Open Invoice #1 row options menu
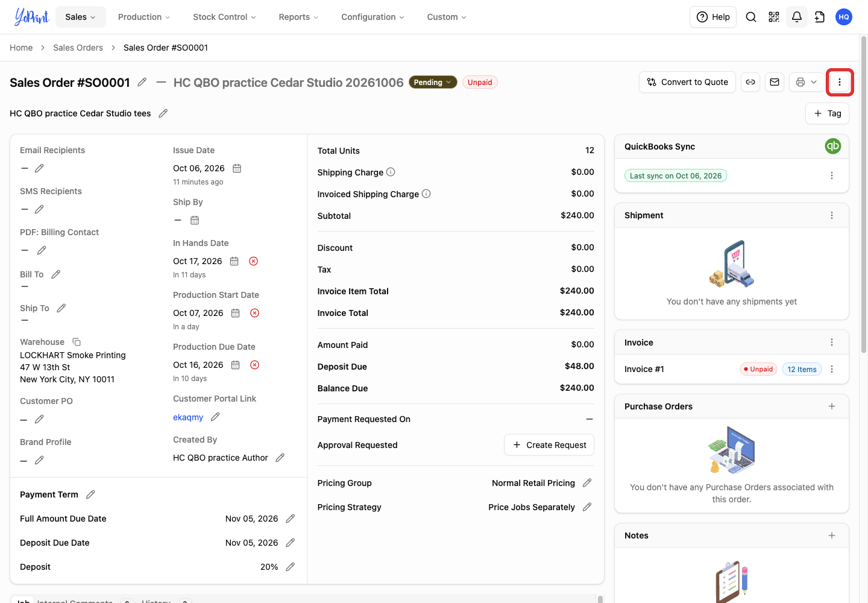Image resolution: width=868 pixels, height=603 pixels. (x=832, y=369)
